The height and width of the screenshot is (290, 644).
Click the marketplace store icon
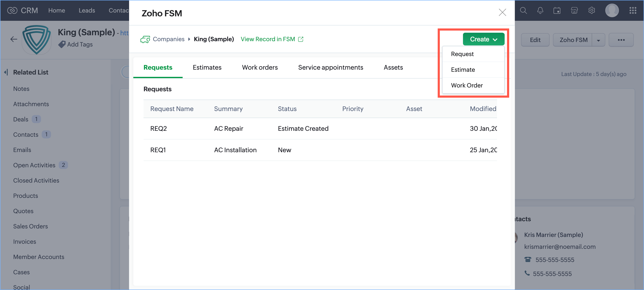click(574, 10)
